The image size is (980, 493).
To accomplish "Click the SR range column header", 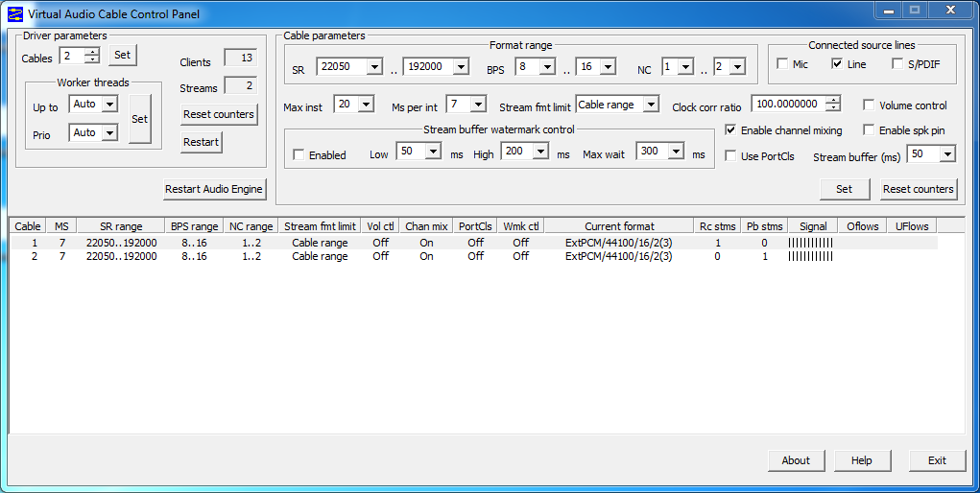I will click(x=121, y=226).
